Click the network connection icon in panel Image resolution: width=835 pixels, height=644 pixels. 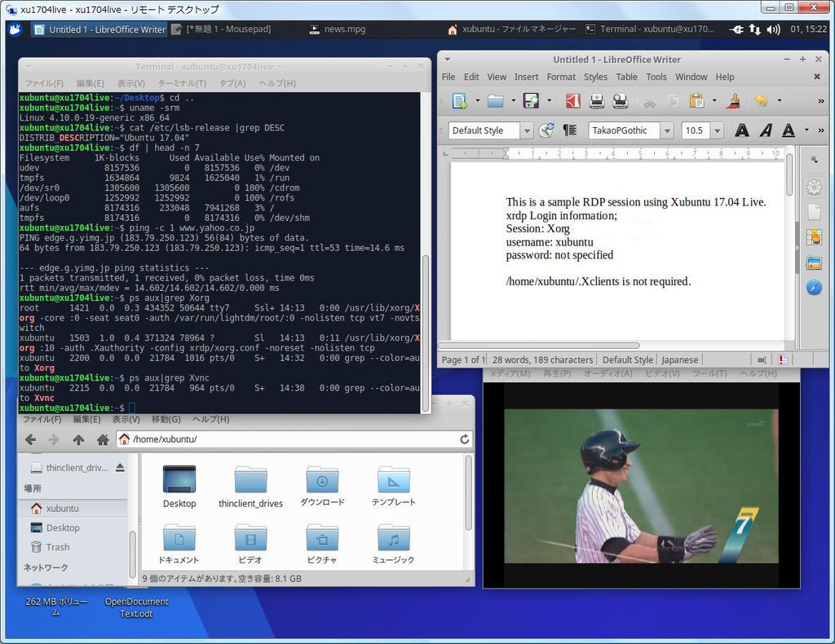pos(754,29)
